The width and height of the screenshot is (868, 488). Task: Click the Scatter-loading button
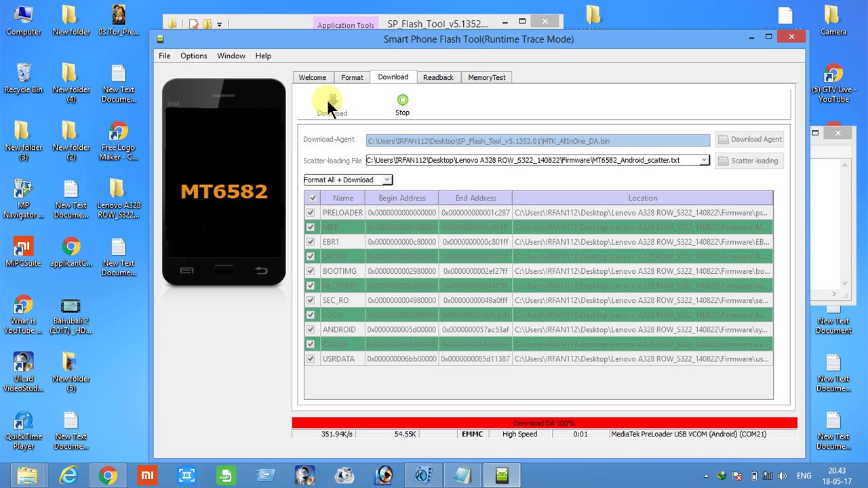tap(749, 161)
